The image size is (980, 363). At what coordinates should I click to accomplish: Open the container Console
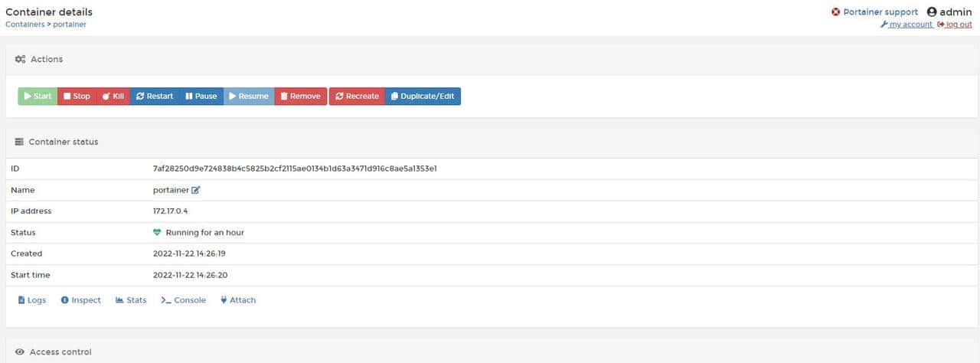[x=183, y=300]
